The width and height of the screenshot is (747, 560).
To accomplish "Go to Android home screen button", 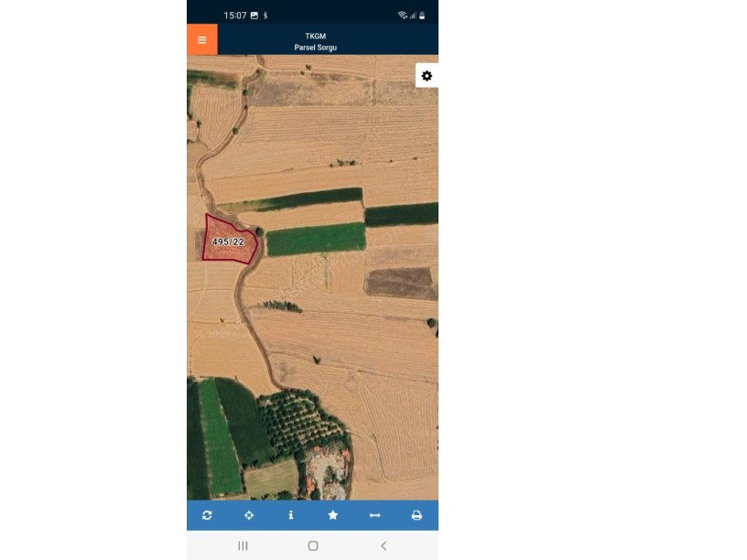I will pos(313,545).
